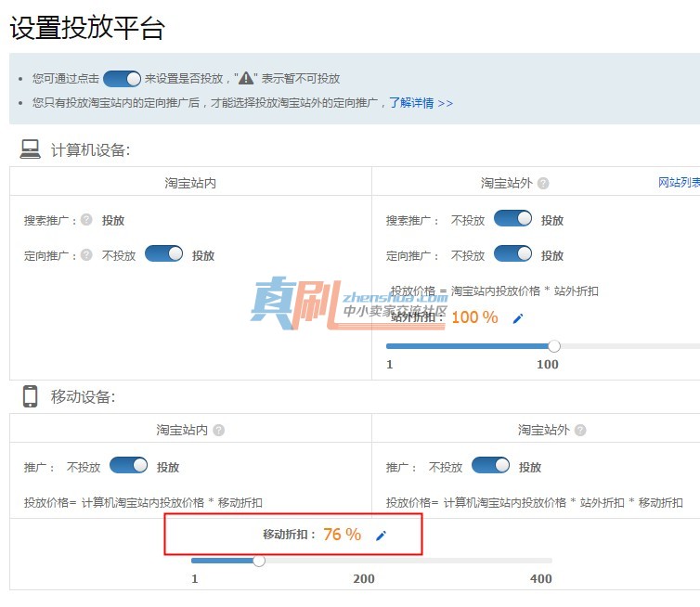This screenshot has height=607, width=700.
Task: Click the orange 100 % discount value
Action: [x=474, y=317]
